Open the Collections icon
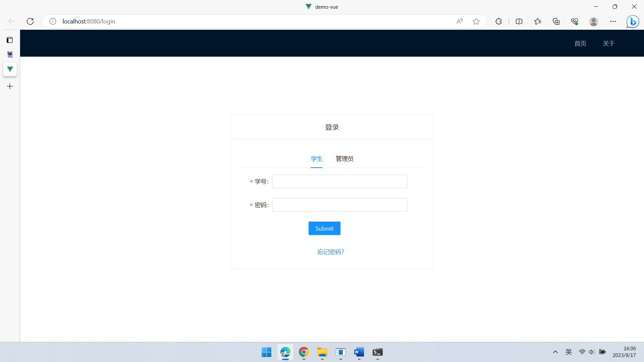Viewport: 644px width, 362px height. pyautogui.click(x=556, y=21)
